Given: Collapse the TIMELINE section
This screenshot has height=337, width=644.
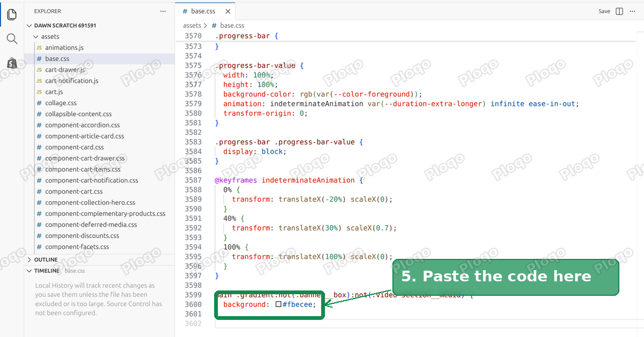Looking at the screenshot, I should pyautogui.click(x=100, y=271).
